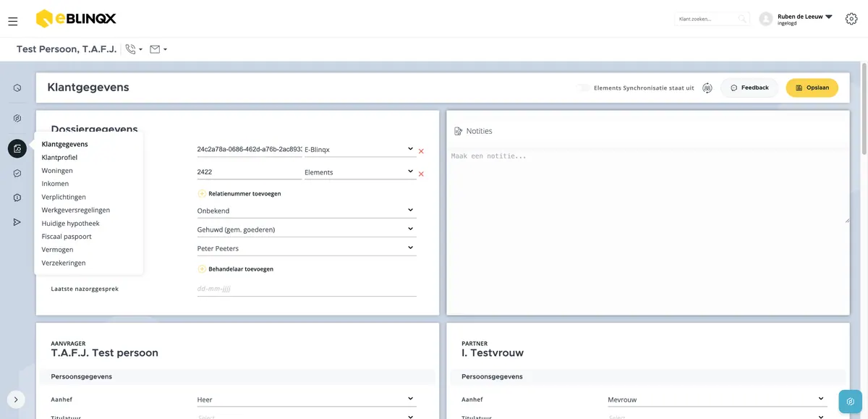The width and height of the screenshot is (868, 419).
Task: Select the nested hexagon icon in left sidebar
Action: pyautogui.click(x=17, y=118)
